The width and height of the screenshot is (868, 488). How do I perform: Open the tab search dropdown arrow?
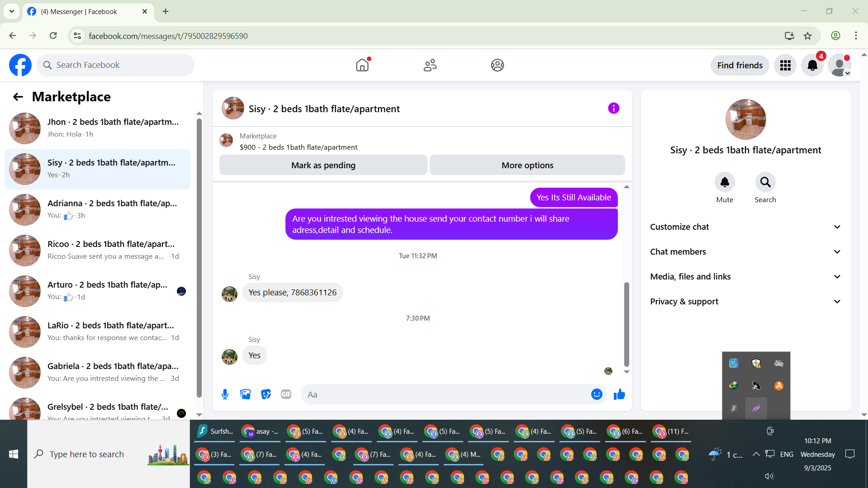pos(12,11)
